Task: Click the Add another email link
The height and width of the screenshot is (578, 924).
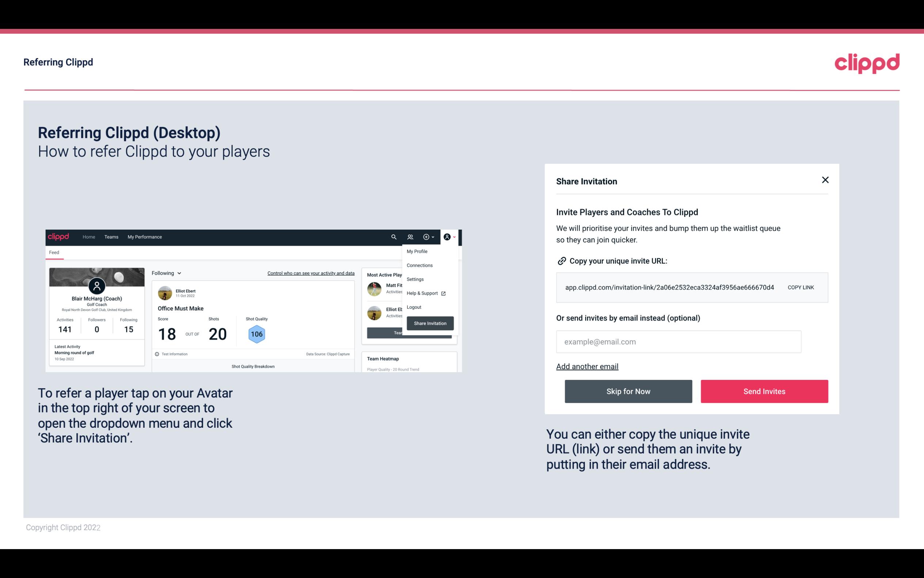Action: [x=587, y=366]
